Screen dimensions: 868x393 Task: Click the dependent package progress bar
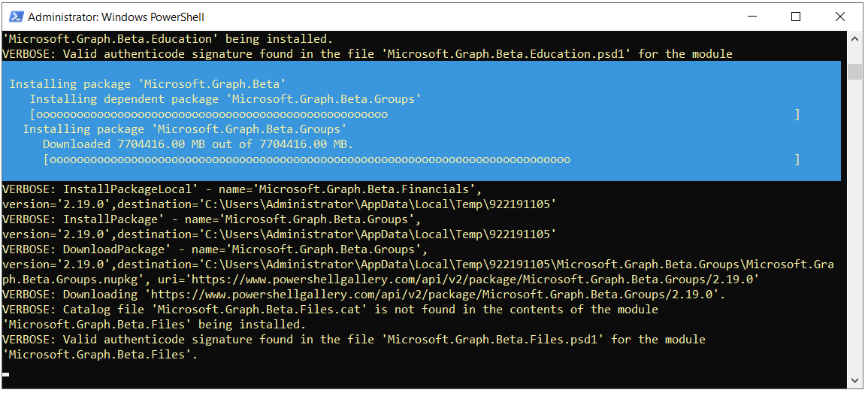414,114
